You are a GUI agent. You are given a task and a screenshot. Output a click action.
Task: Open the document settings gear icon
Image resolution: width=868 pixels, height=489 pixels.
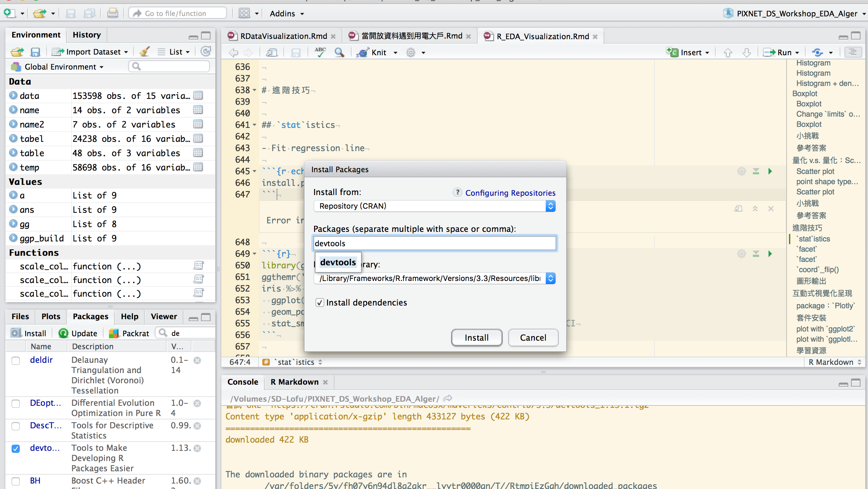coord(411,52)
